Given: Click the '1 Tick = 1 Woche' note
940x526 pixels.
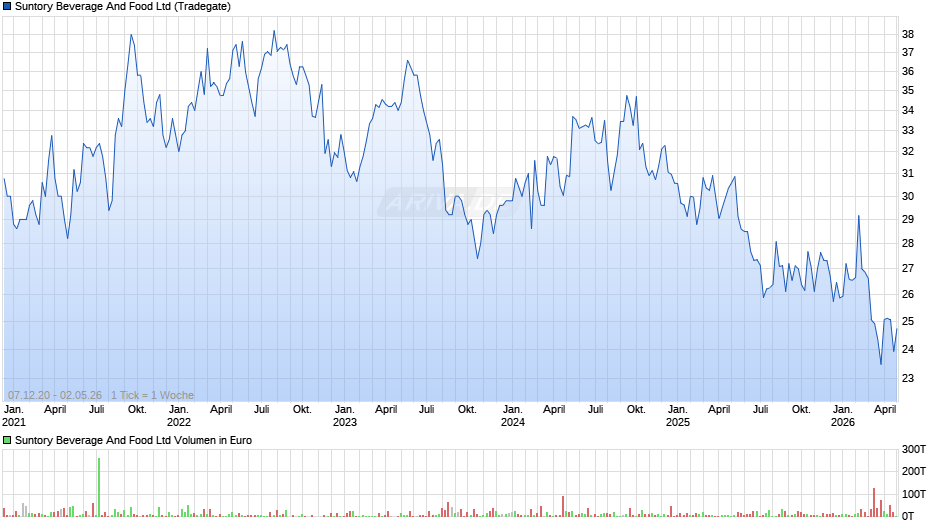Looking at the screenshot, I should point(152,395).
